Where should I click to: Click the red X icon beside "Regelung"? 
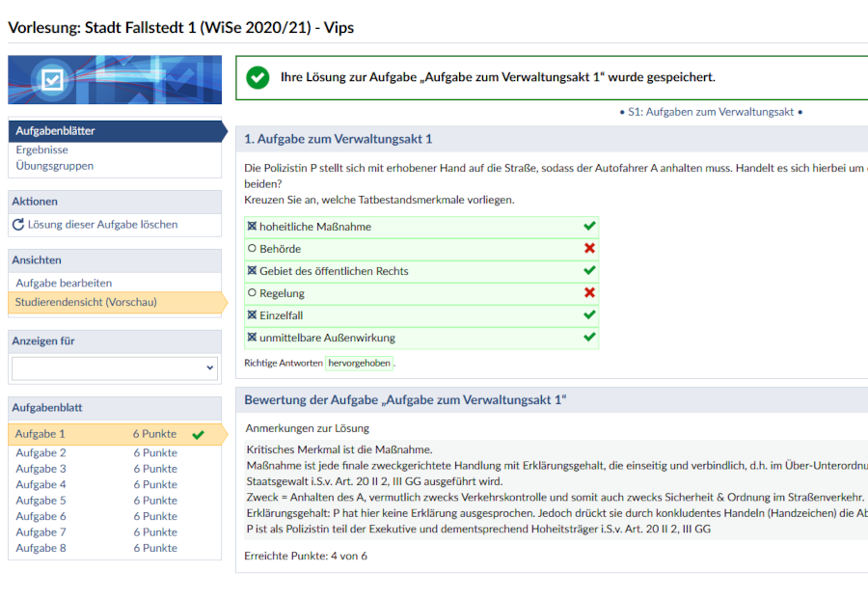point(586,293)
